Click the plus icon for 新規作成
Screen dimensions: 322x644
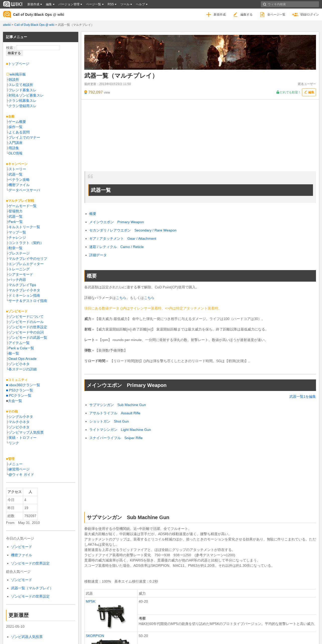click(x=208, y=15)
